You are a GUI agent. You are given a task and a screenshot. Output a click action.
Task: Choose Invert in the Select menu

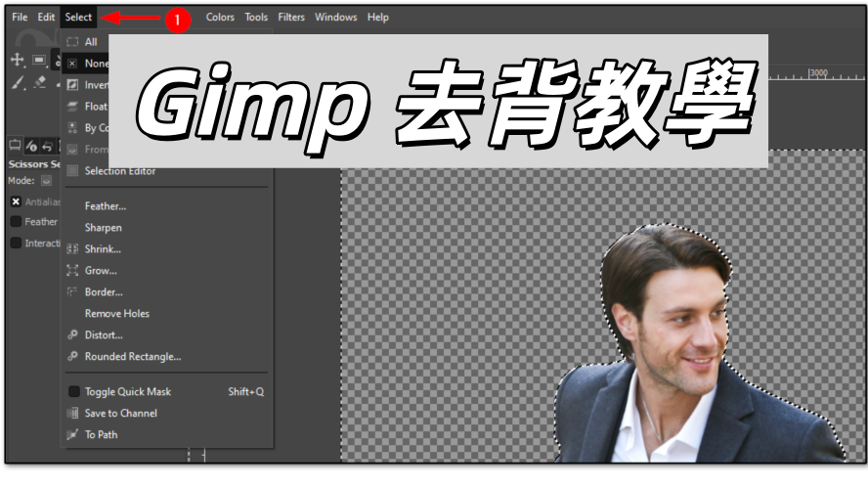[x=86, y=85]
